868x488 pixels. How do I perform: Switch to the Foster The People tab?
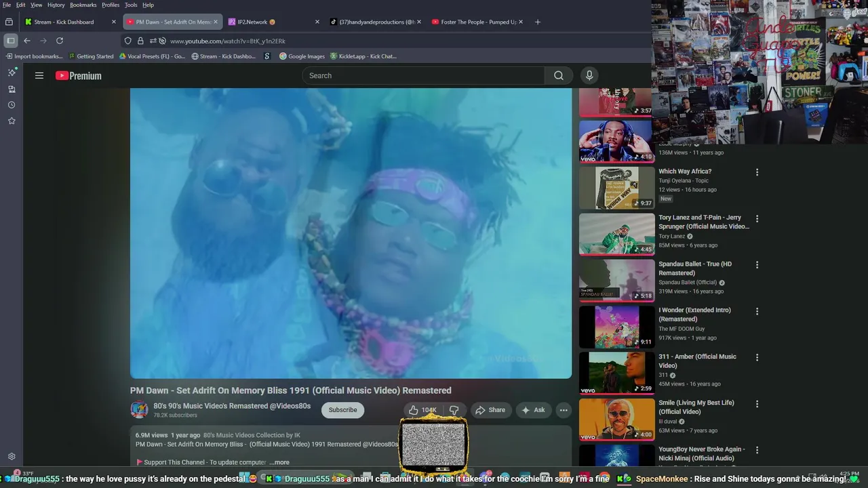click(x=477, y=22)
